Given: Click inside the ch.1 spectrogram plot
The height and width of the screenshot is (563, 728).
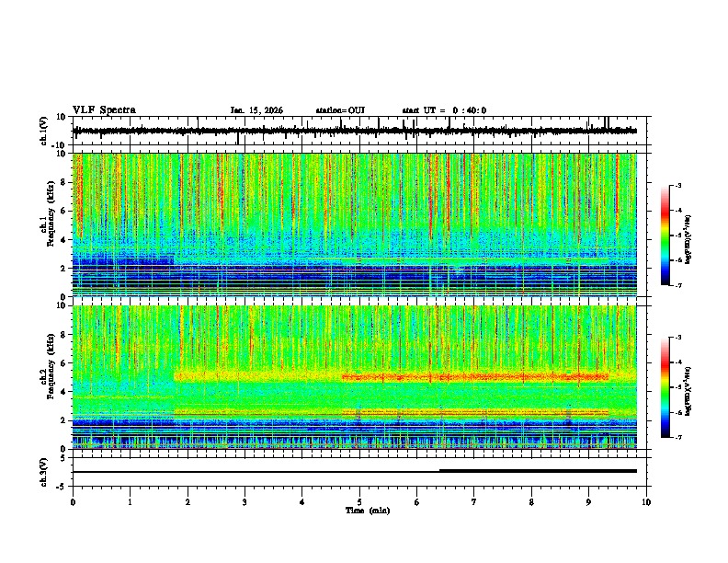Looking at the screenshot, I should click(355, 224).
